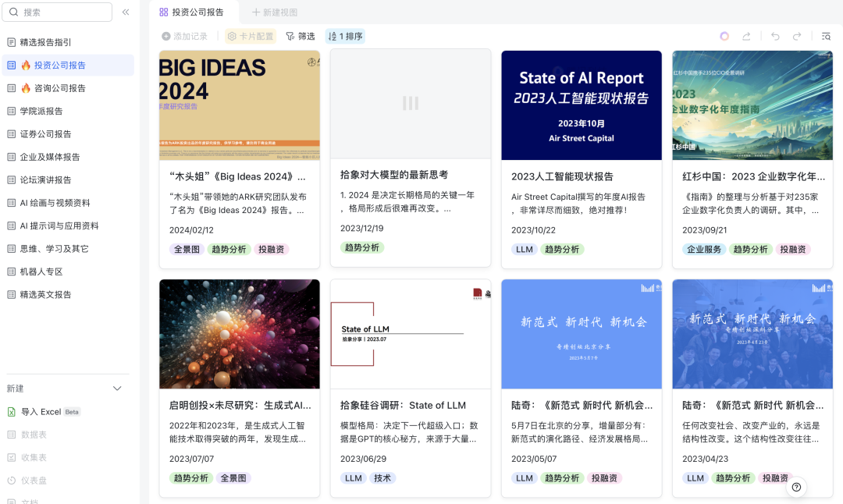The image size is (843, 504).
Task: Click the table icon beside 数据表
Action: coord(11,435)
